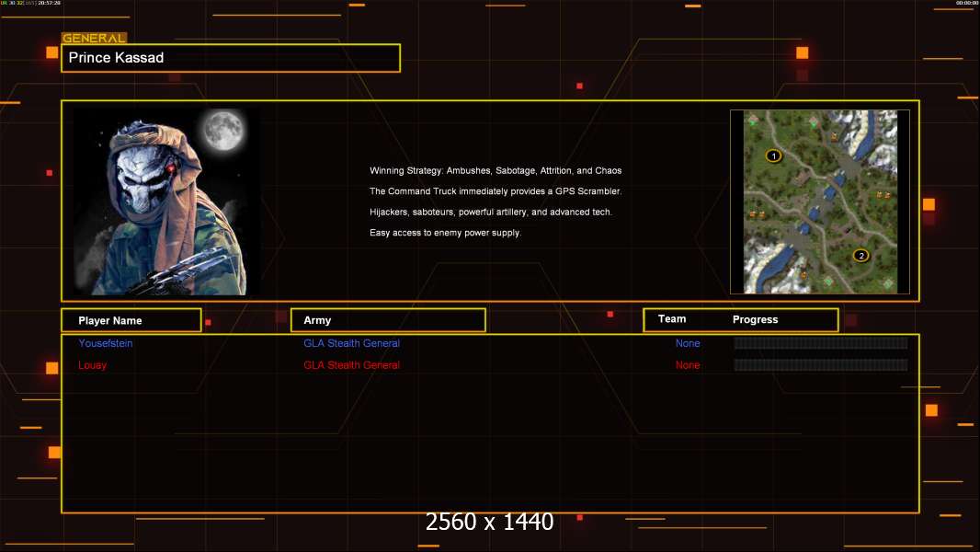Viewport: 980px width, 552px height.
Task: Click the Prince Kassad general name field
Action: 231,58
